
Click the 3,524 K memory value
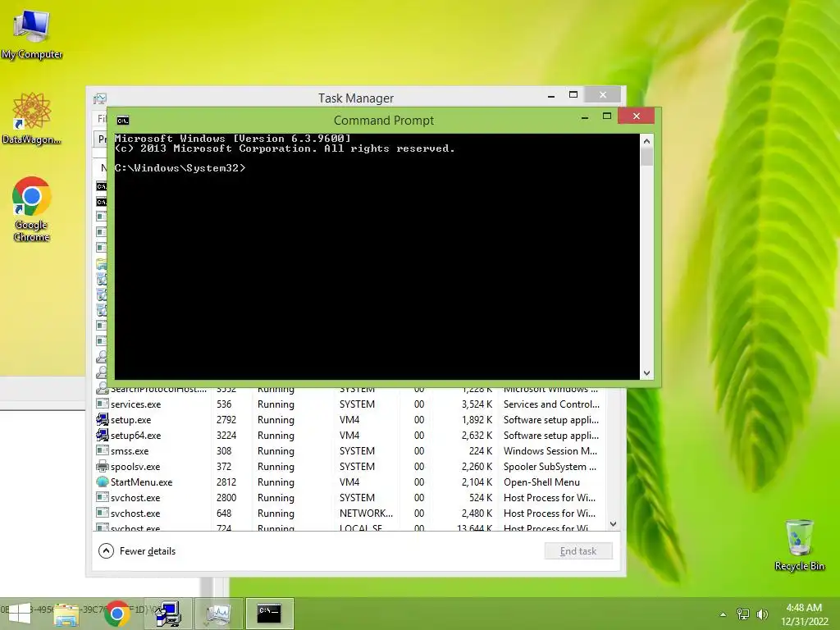477,404
